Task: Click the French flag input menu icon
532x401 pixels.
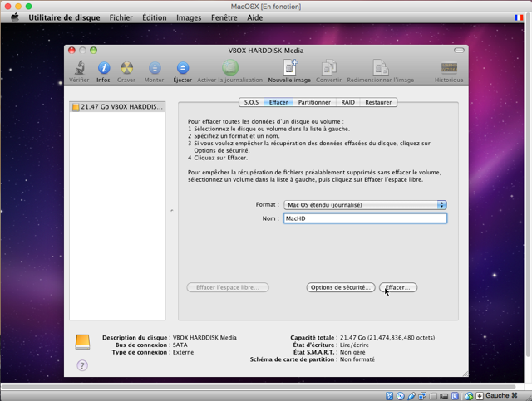Action: point(519,17)
